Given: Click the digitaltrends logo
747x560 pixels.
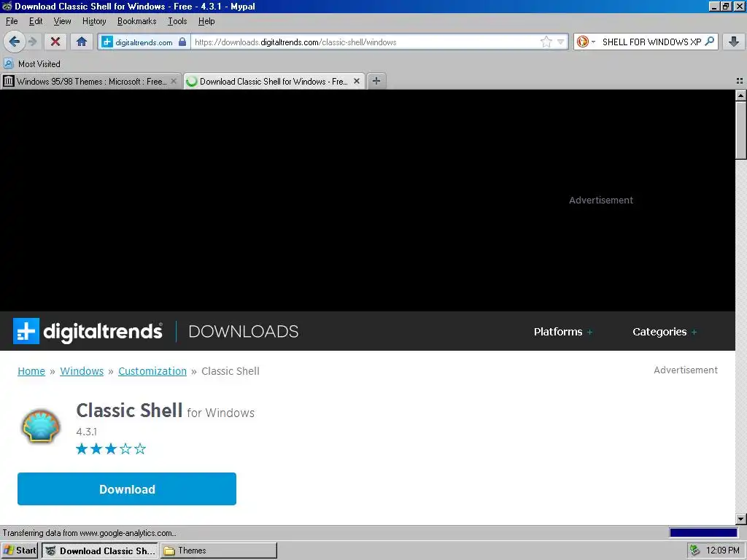Looking at the screenshot, I should click(88, 331).
